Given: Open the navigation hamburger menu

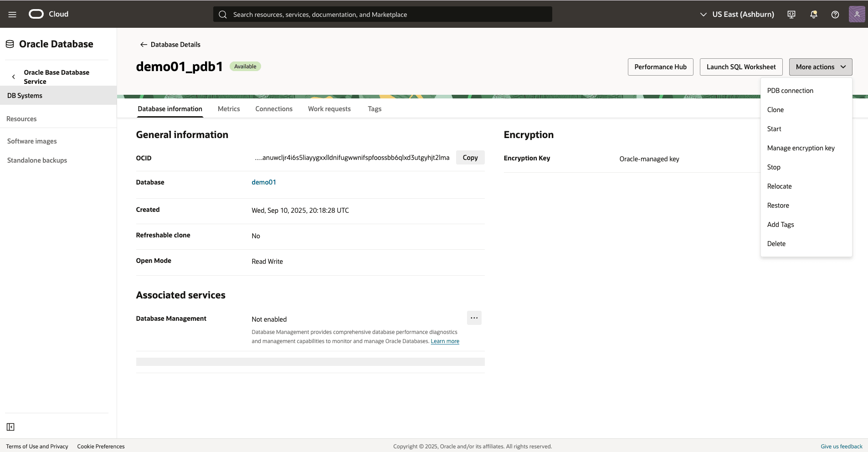Looking at the screenshot, I should (12, 14).
